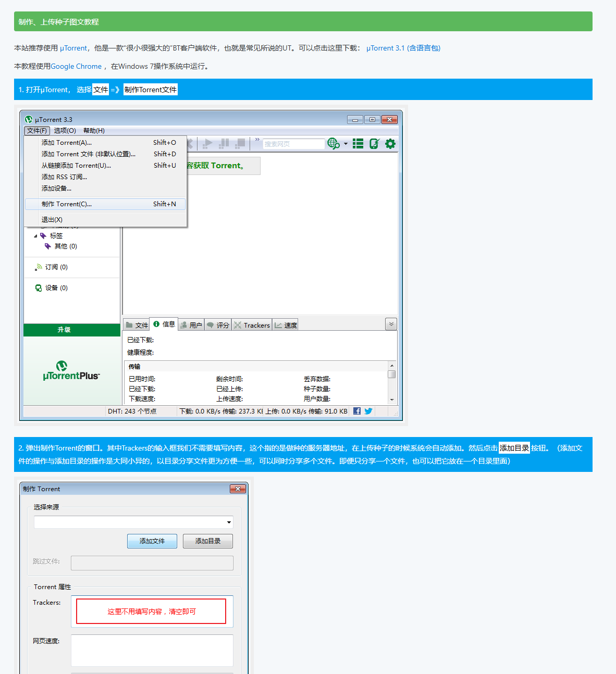Collapse the info pane with double-chevron button
This screenshot has height=674, width=616.
click(x=391, y=324)
